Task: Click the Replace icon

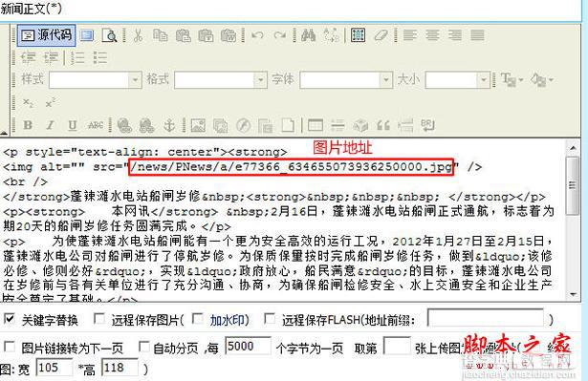Action: coord(331,35)
